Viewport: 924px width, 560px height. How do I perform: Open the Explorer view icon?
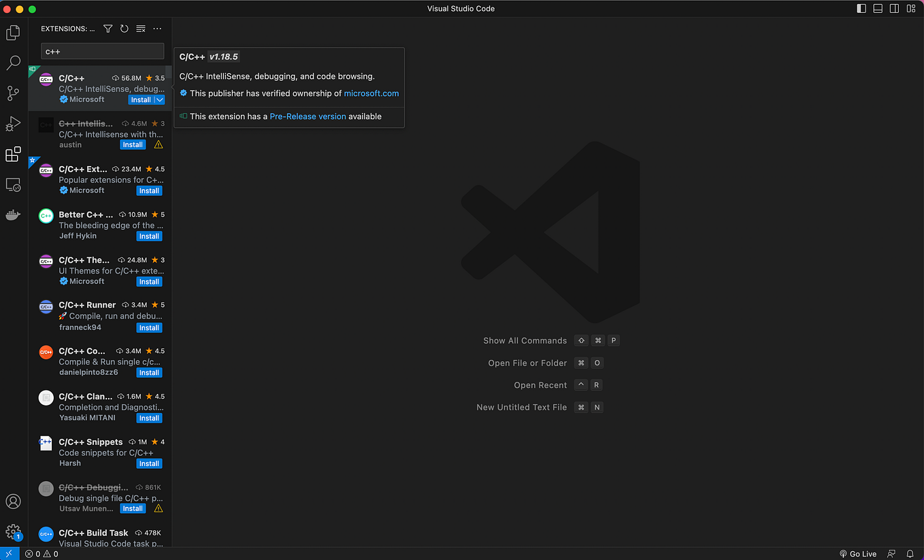click(x=13, y=32)
